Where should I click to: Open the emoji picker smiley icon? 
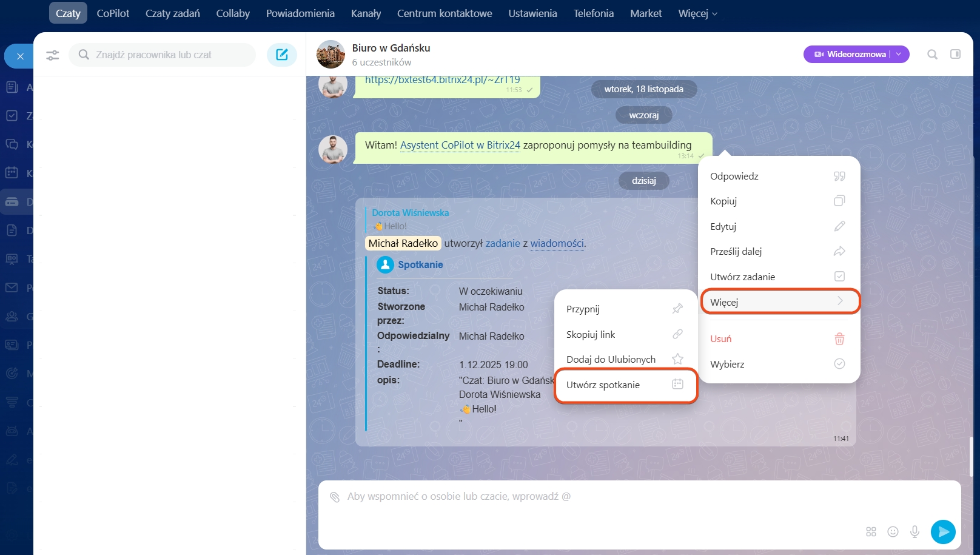pyautogui.click(x=893, y=532)
